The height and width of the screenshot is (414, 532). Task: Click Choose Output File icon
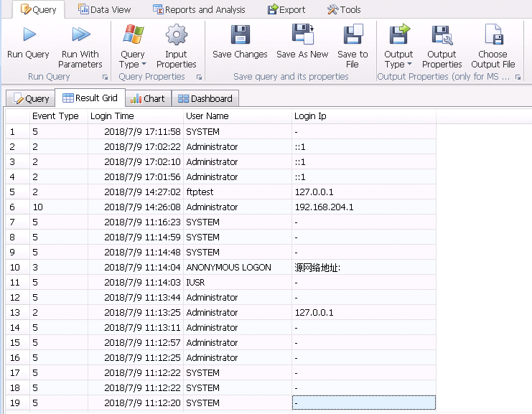(493, 34)
